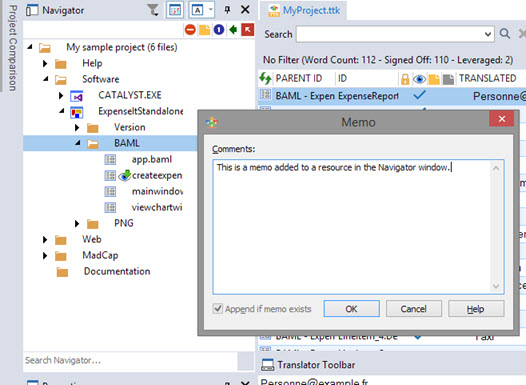The height and width of the screenshot is (385, 526).
Task: Open Project Comparison side tab
Action: (12, 48)
